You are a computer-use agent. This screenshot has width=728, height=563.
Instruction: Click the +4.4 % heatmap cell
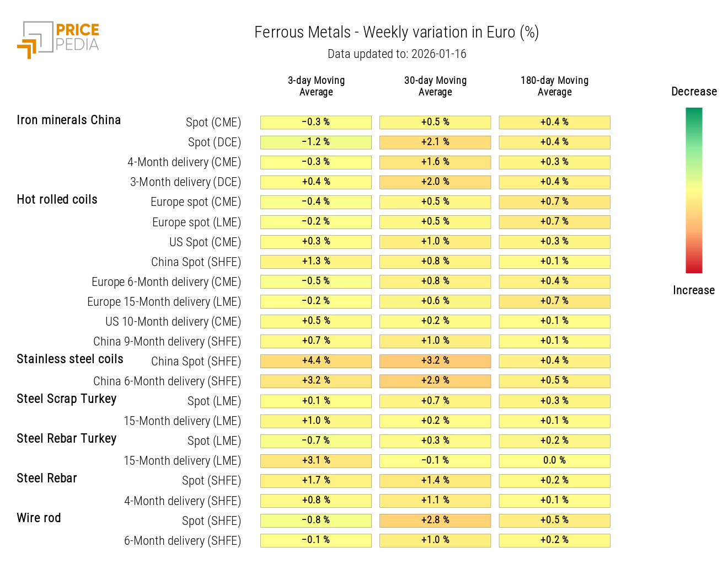pos(316,361)
